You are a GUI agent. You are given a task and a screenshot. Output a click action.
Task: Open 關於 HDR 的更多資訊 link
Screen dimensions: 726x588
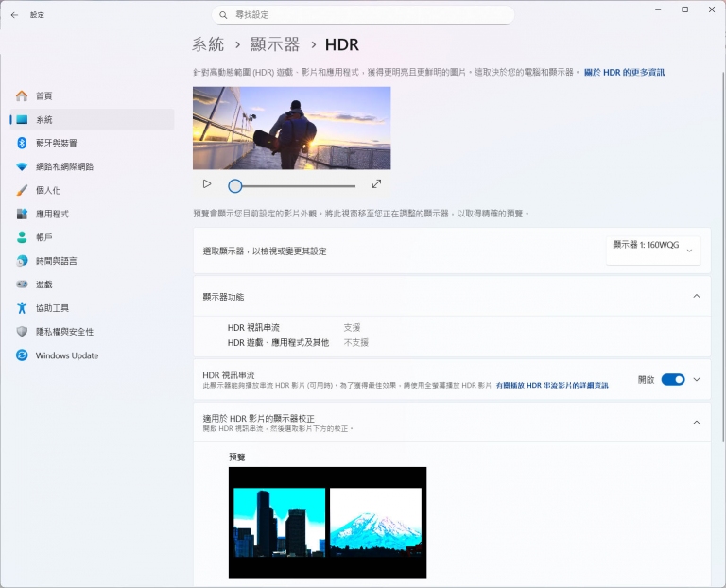(624, 72)
